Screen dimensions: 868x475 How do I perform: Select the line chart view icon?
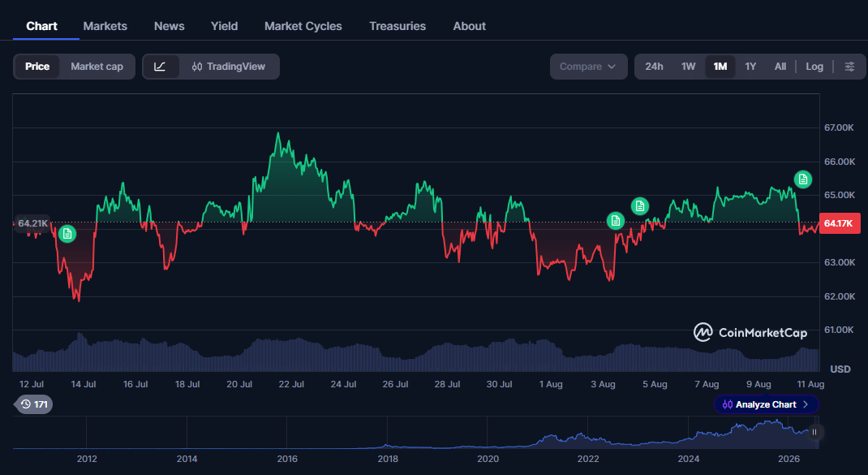click(x=160, y=67)
